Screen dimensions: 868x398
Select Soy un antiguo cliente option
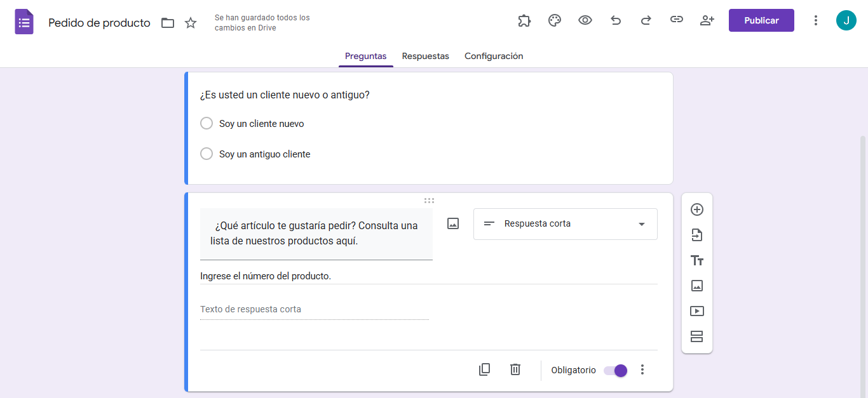coord(207,154)
